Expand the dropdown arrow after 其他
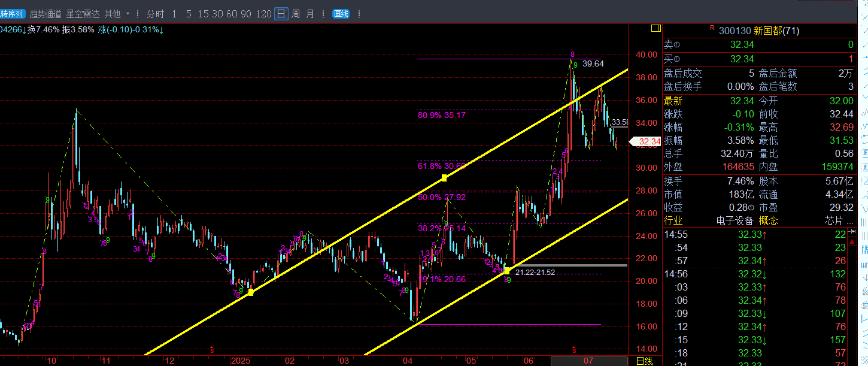This screenshot has width=868, height=366. coord(128,14)
